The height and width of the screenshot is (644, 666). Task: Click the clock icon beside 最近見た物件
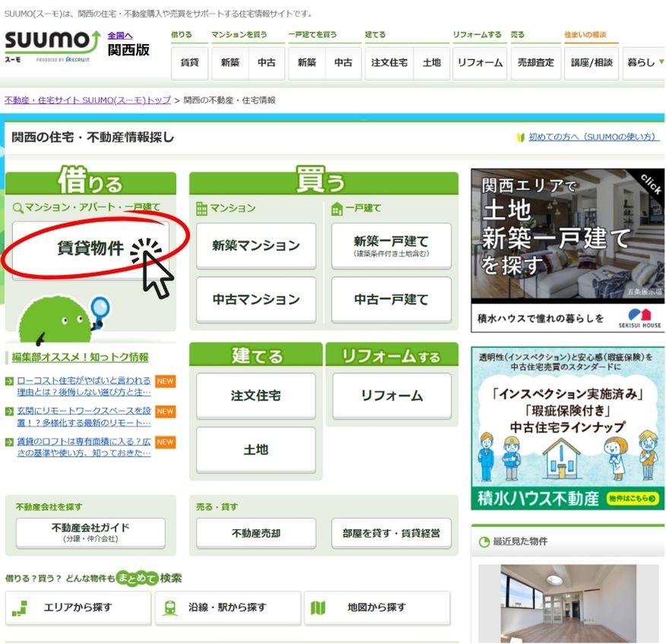point(484,542)
